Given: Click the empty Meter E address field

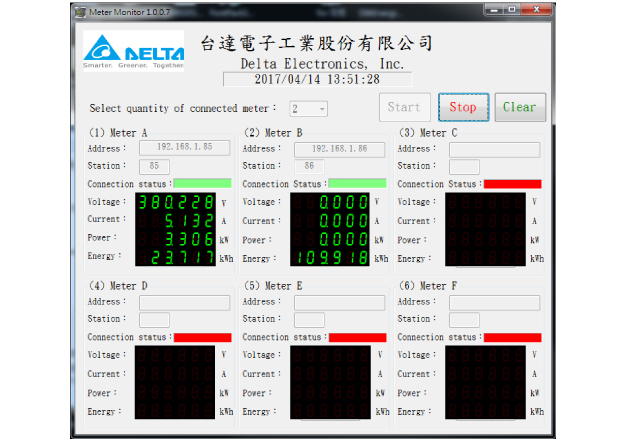Looking at the screenshot, I should pyautogui.click(x=339, y=303).
